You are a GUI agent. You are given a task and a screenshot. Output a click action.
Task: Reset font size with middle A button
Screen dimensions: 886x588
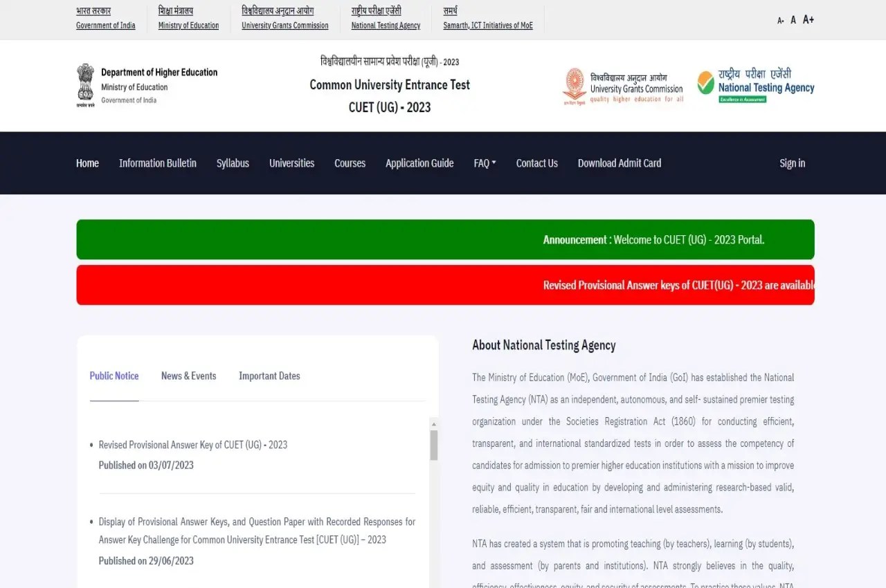[x=793, y=20]
